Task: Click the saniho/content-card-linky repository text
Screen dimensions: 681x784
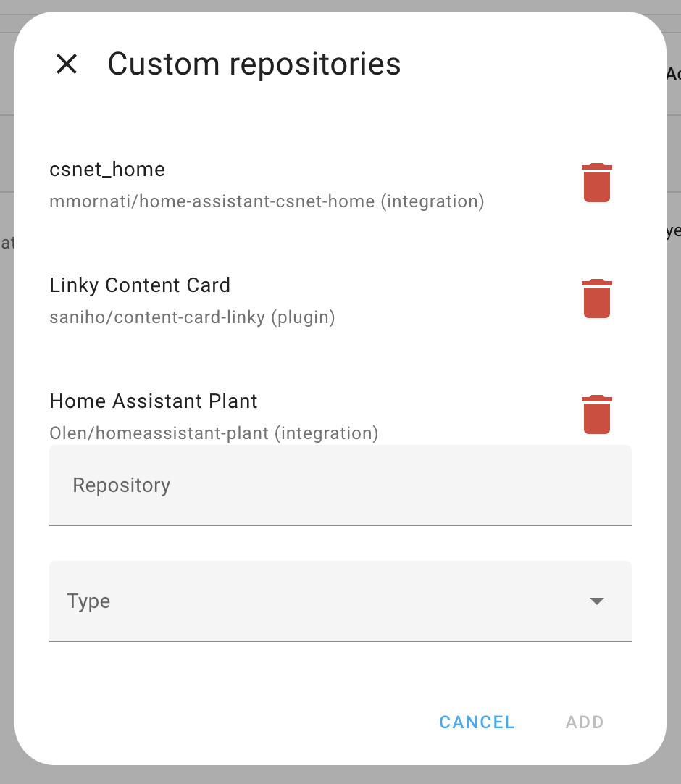Action: (192, 317)
